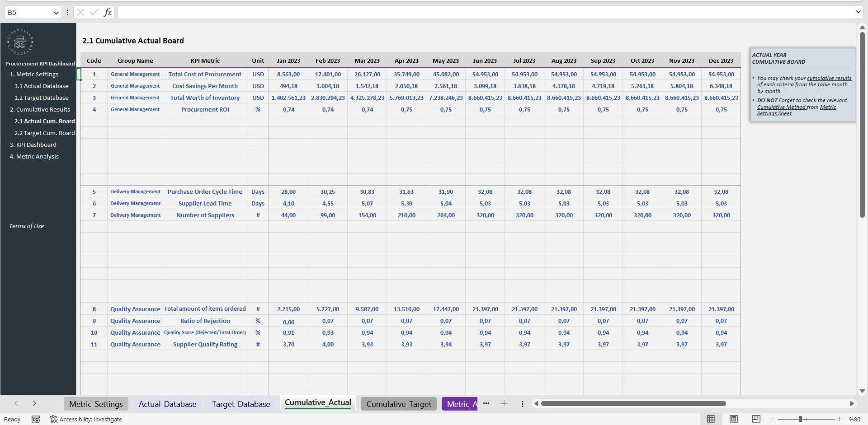Click the Procurement KPI Dashboard logo icon
The width and height of the screenshot is (868, 425).
coord(19,42)
